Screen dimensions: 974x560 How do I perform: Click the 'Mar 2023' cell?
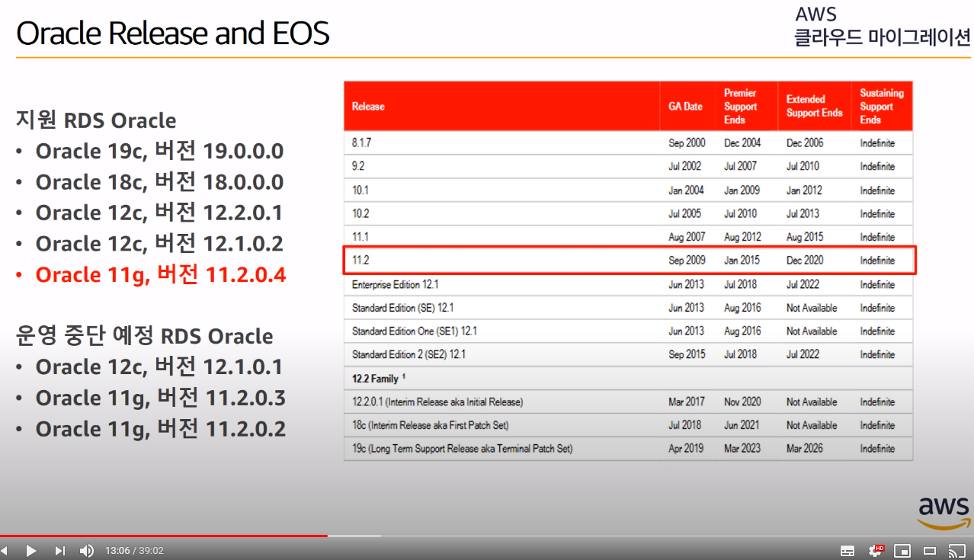pyautogui.click(x=742, y=449)
